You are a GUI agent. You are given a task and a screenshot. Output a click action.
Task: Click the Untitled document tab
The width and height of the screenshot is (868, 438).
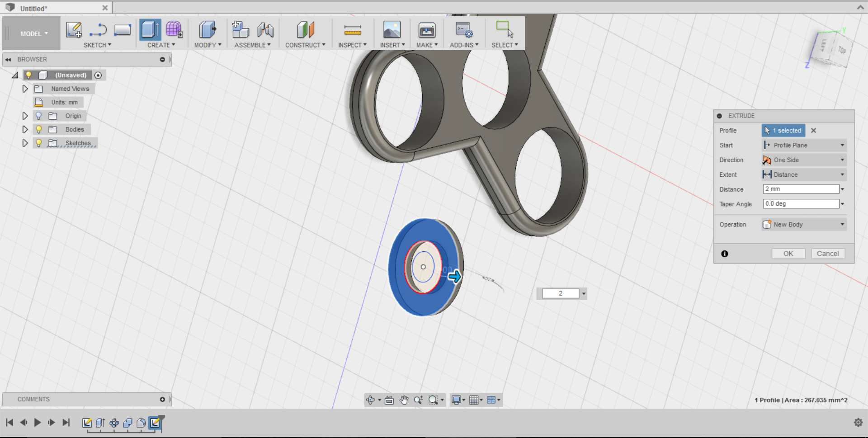click(x=55, y=8)
